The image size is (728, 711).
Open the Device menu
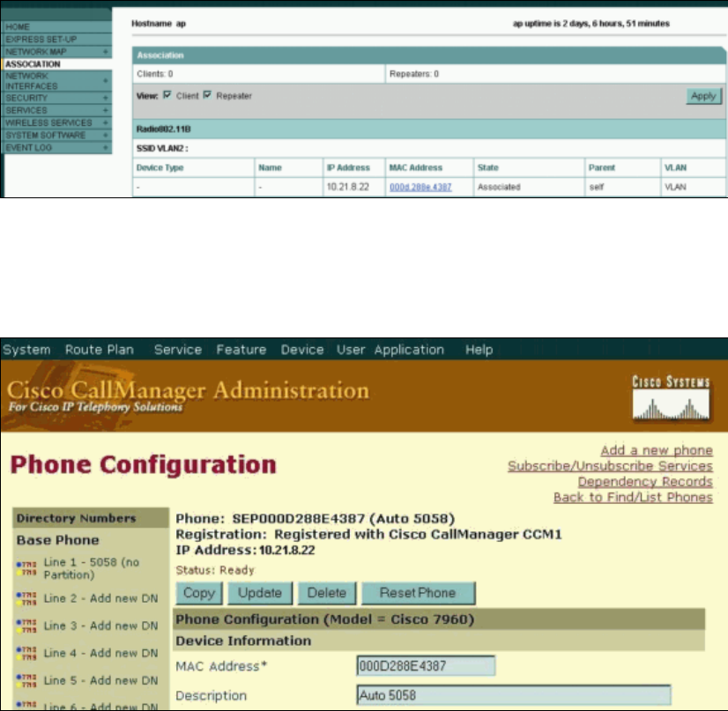pyautogui.click(x=302, y=350)
